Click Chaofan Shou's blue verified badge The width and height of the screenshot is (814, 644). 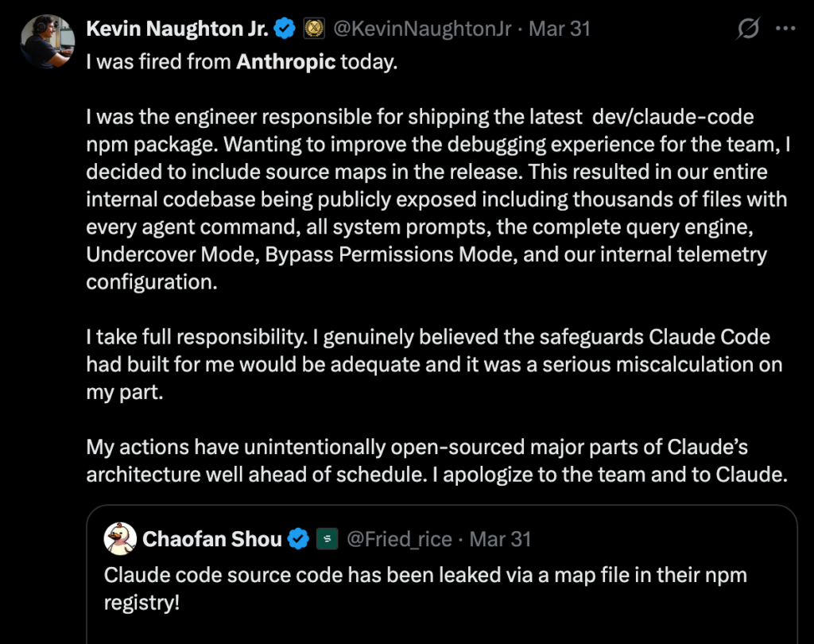298,539
